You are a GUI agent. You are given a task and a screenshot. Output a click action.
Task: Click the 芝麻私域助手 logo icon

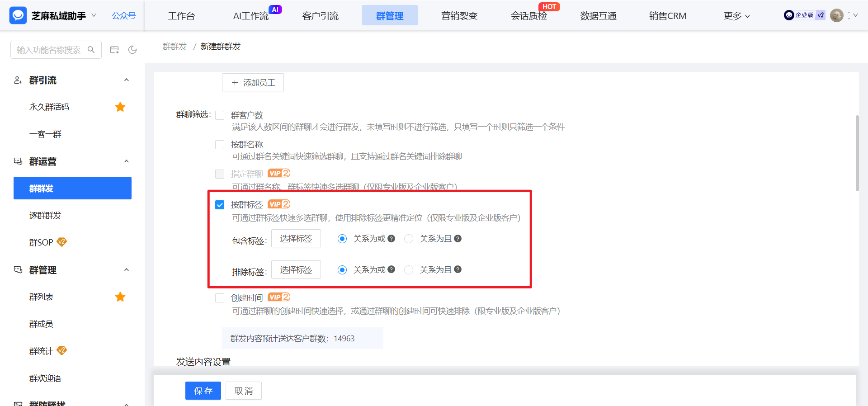[18, 15]
